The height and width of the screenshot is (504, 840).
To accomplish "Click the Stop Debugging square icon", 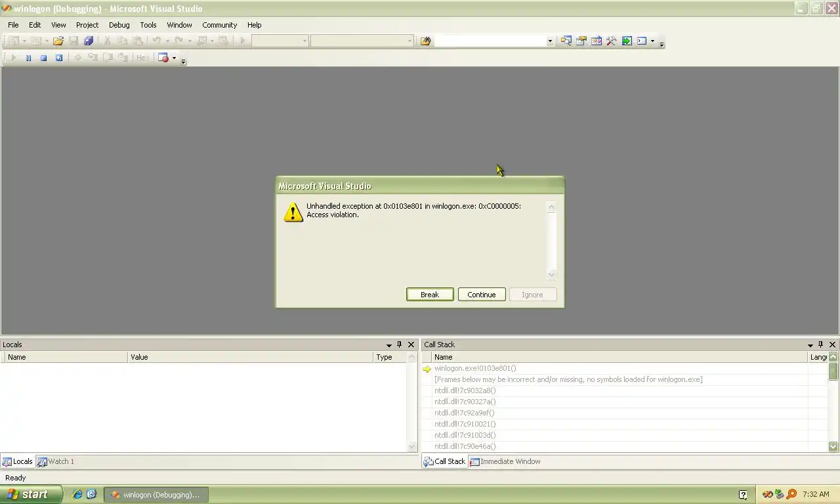I will pos(43,58).
